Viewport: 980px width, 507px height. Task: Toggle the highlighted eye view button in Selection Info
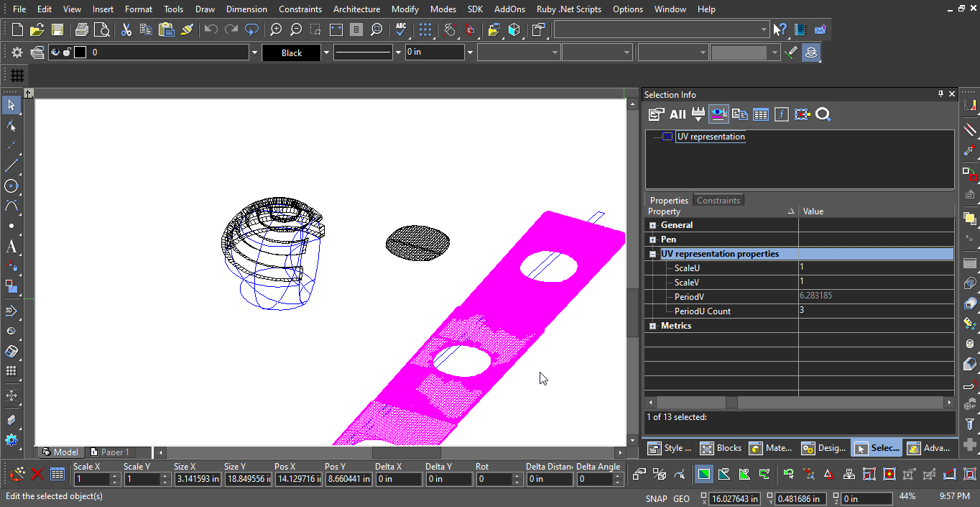[718, 114]
